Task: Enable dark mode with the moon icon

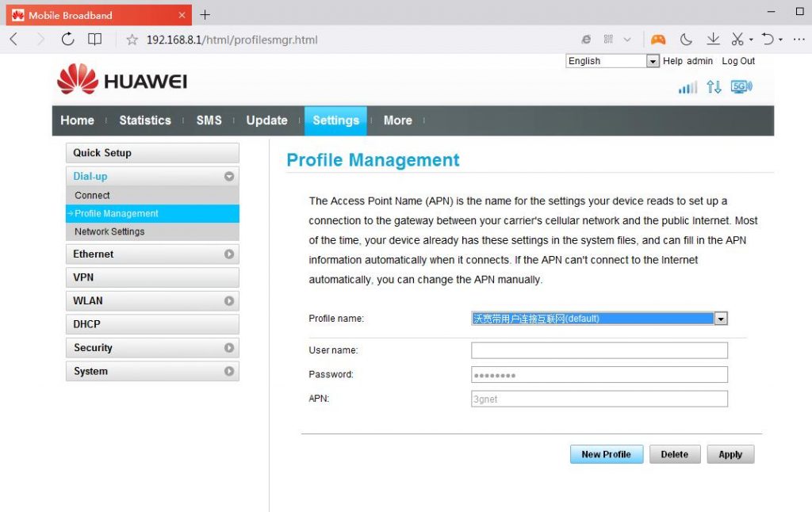Action: coord(686,38)
